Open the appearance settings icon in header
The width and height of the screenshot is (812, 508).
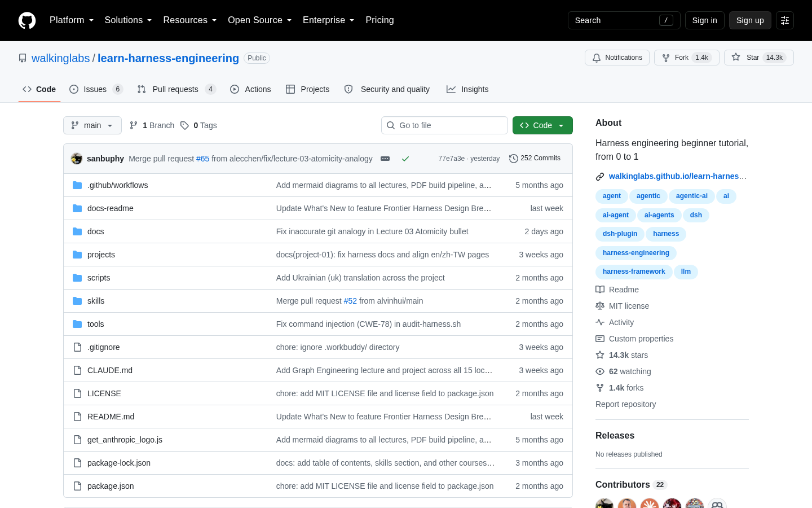click(x=785, y=20)
